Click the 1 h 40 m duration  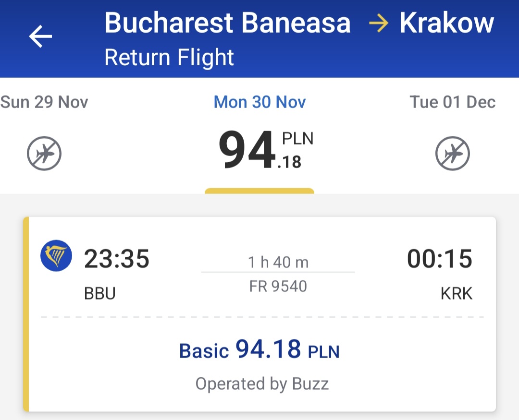pos(278,262)
